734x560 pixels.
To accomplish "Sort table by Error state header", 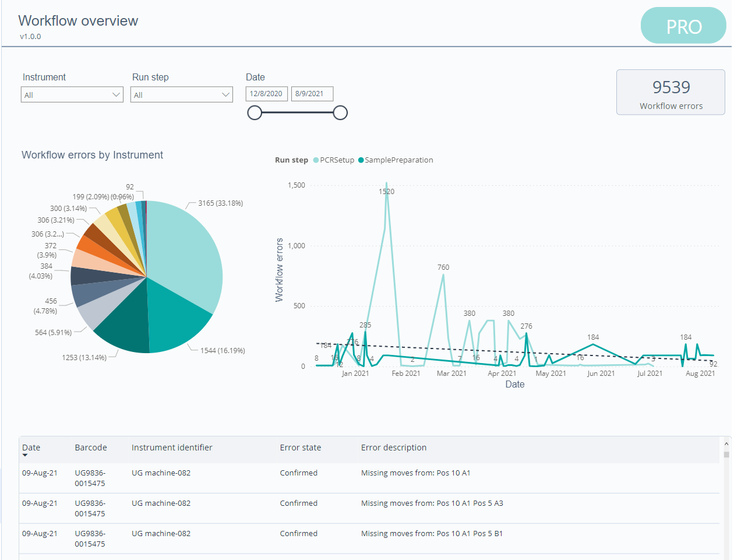I will [301, 448].
